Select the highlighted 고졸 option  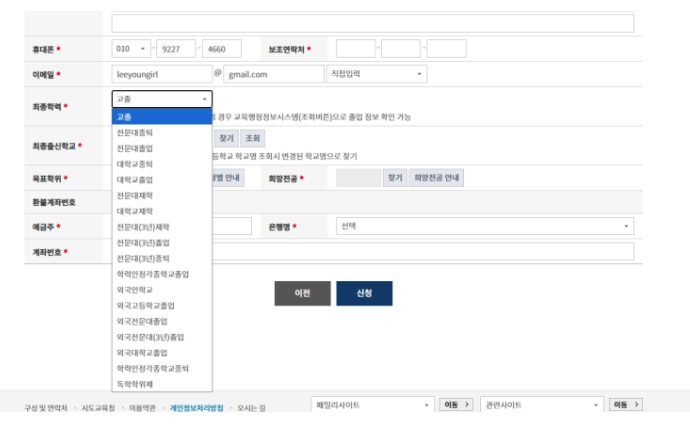click(x=162, y=117)
